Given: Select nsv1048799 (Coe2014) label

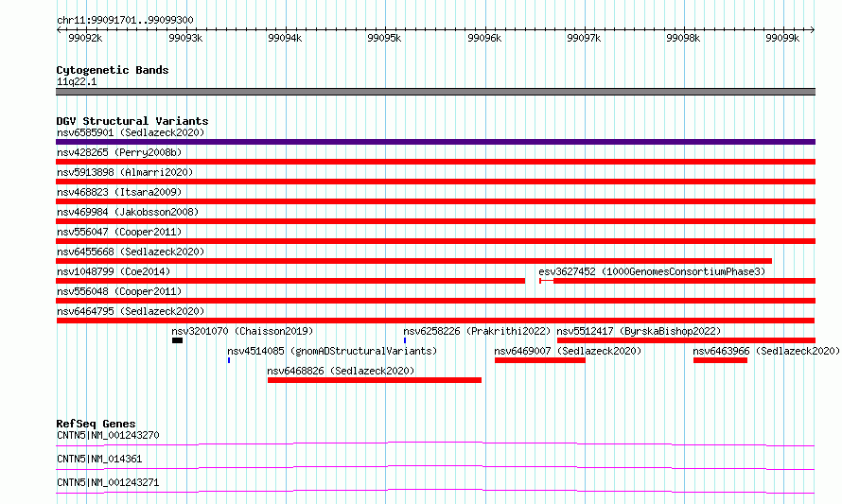Looking at the screenshot, I should click(114, 271).
